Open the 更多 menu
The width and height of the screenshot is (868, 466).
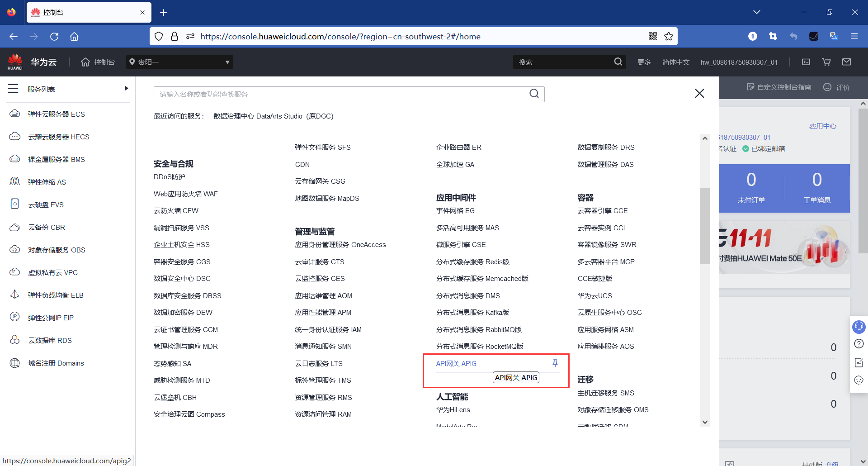644,62
